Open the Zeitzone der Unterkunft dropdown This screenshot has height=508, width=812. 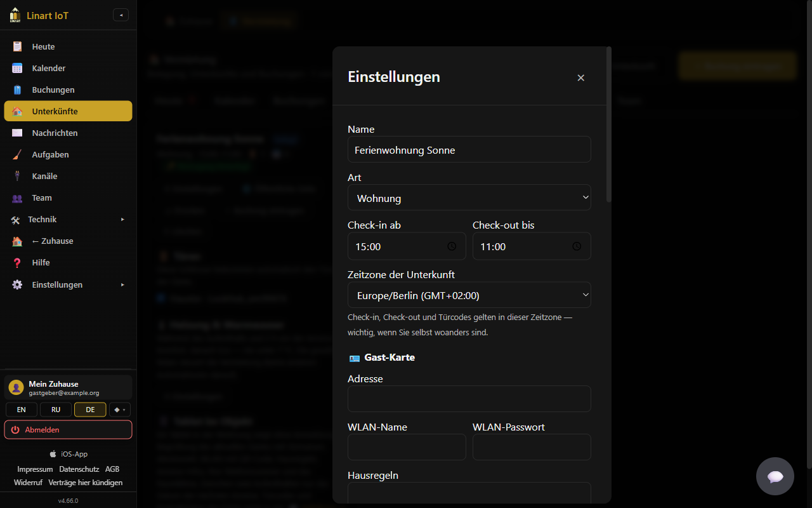[469, 295]
